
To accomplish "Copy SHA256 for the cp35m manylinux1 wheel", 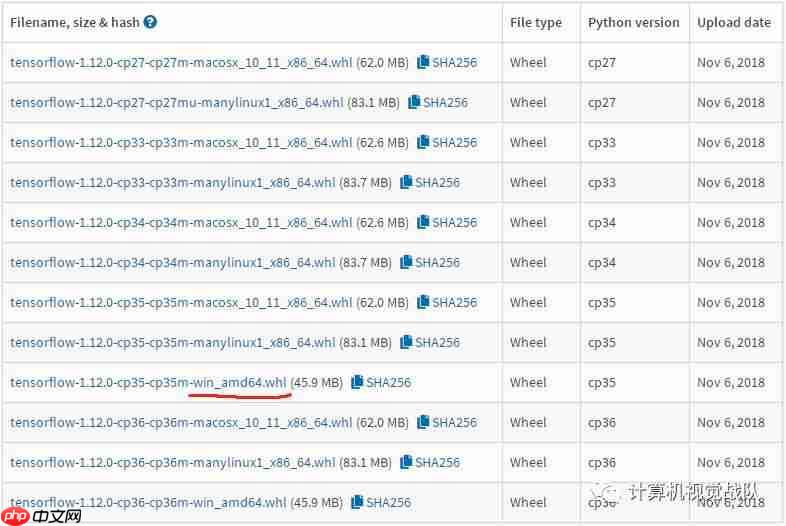I will point(430,342).
